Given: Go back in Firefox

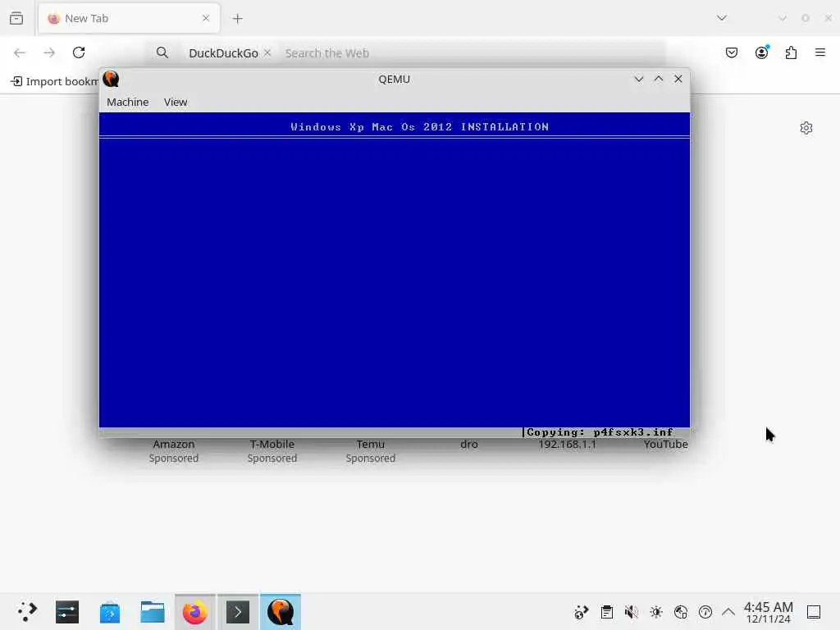Looking at the screenshot, I should (20, 52).
